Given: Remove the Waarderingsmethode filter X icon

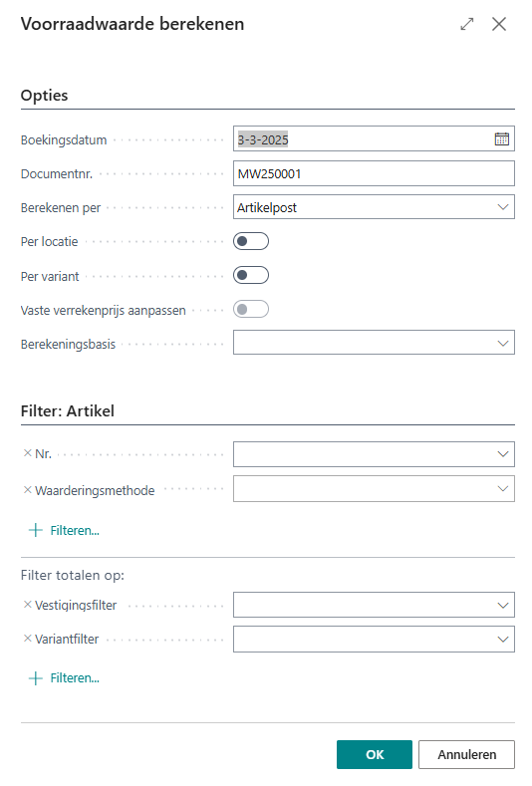Looking at the screenshot, I should click(28, 490).
